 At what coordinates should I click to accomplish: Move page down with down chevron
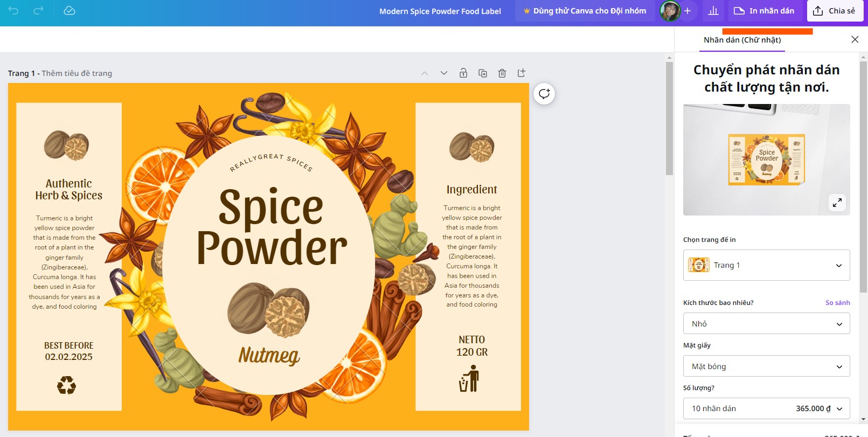click(x=444, y=73)
